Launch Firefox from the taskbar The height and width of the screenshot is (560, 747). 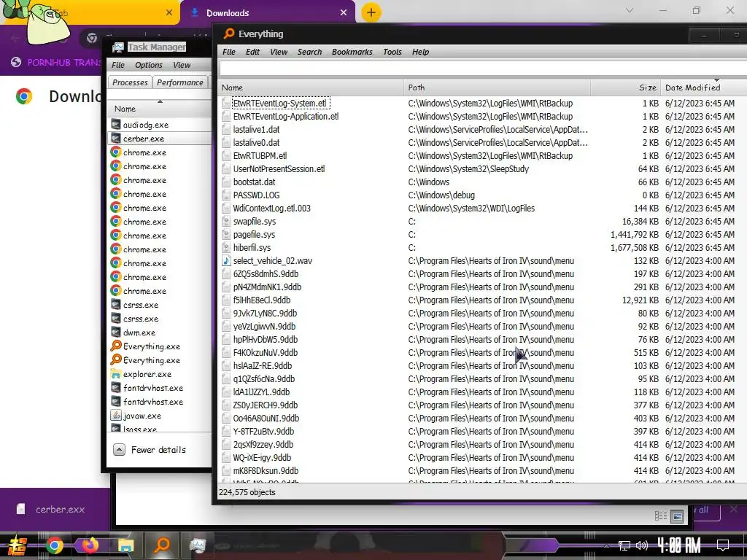(x=89, y=545)
